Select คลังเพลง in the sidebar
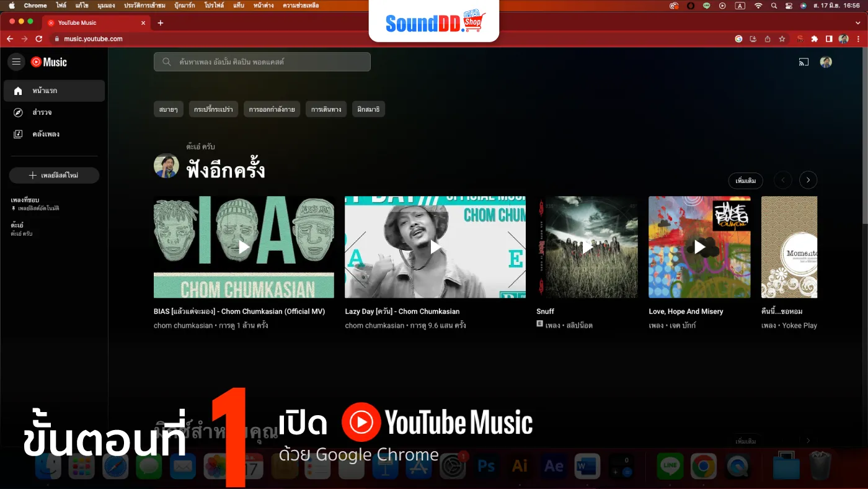868x489 pixels. (x=54, y=134)
